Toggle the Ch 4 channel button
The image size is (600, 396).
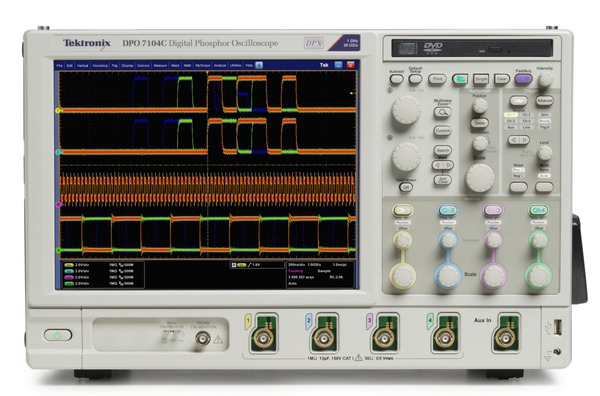pos(538,210)
